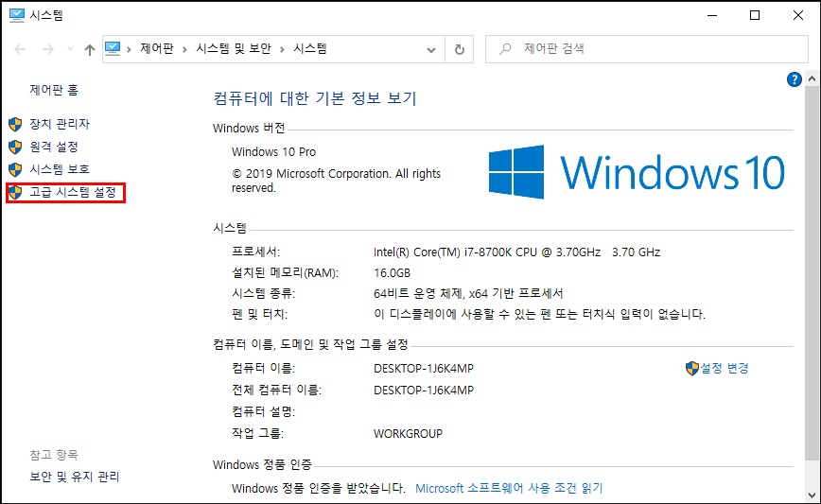Select the text Windows 정품 인증을 받았습니다
This screenshot has height=504, width=821.
pos(319,488)
